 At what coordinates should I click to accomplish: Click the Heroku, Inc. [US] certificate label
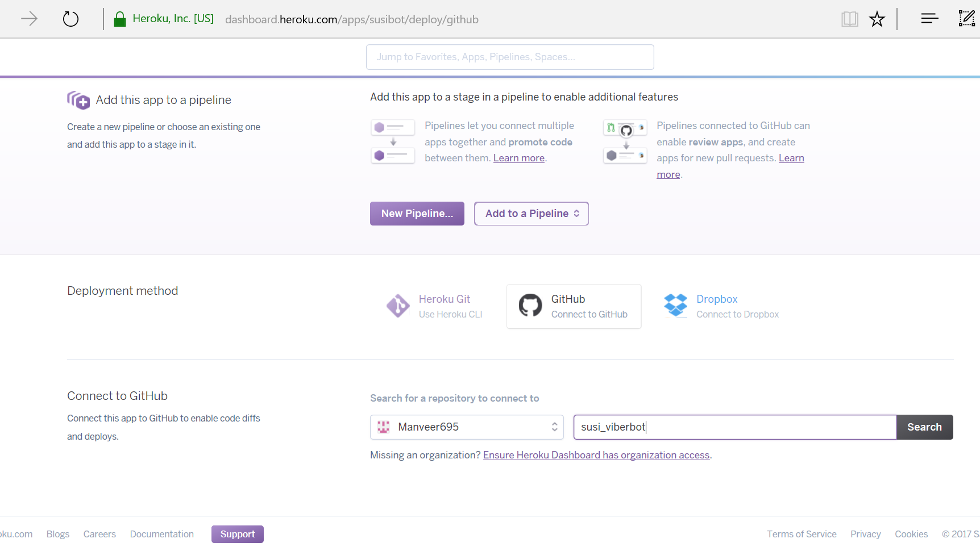(173, 19)
